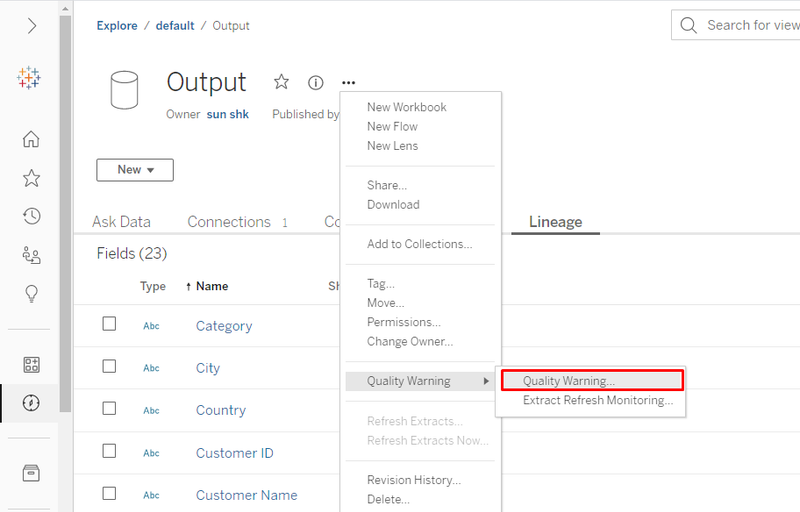Open Recents clock icon in sidebar
Screen dimensions: 800x512
pos(31,216)
